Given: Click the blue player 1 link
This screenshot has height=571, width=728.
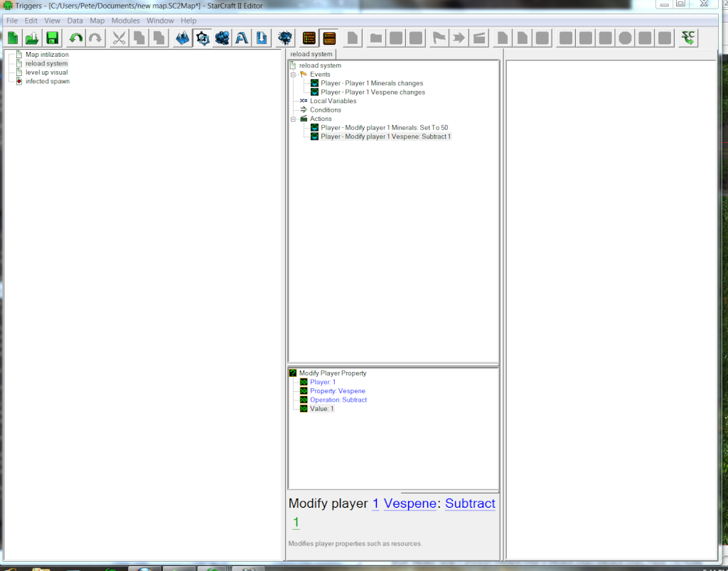Looking at the screenshot, I should [375, 503].
